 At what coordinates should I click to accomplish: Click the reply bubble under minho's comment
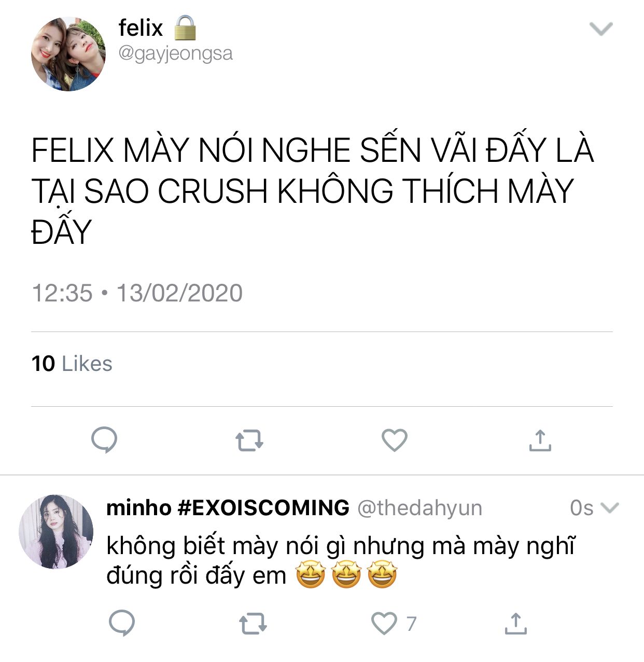point(122,623)
